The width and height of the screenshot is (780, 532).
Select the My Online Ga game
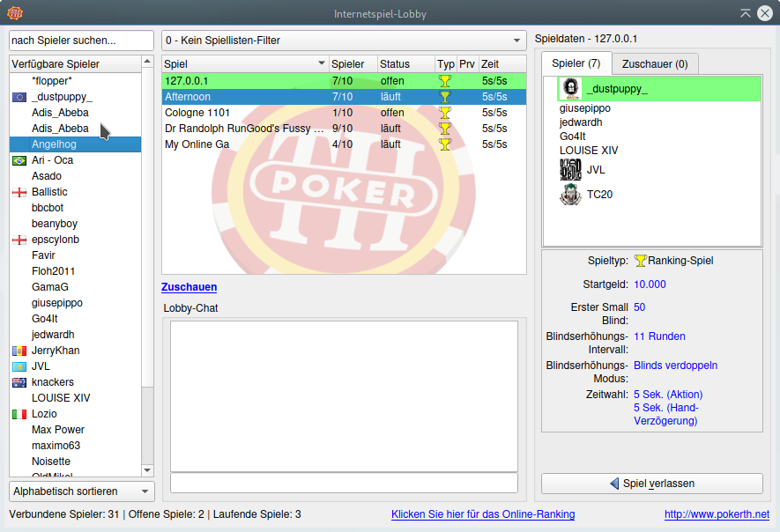(344, 144)
